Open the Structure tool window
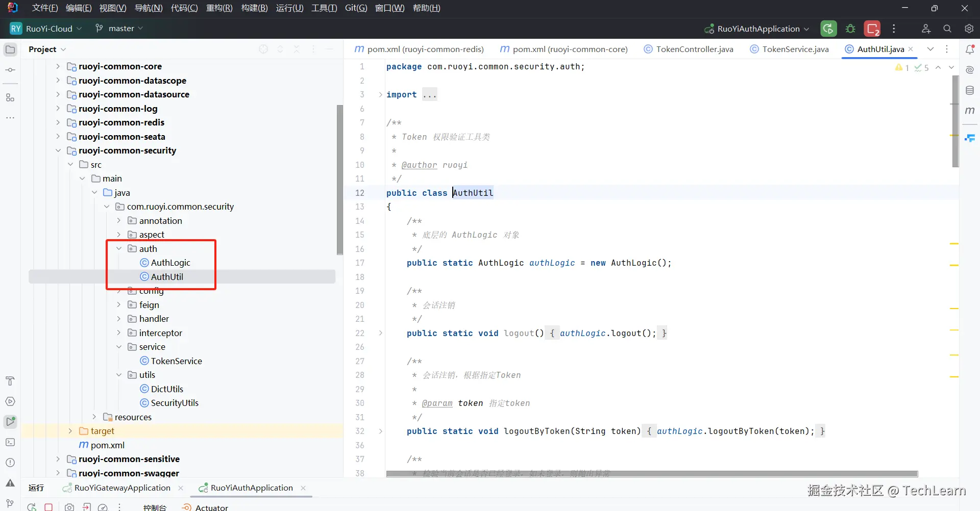 pyautogui.click(x=10, y=97)
